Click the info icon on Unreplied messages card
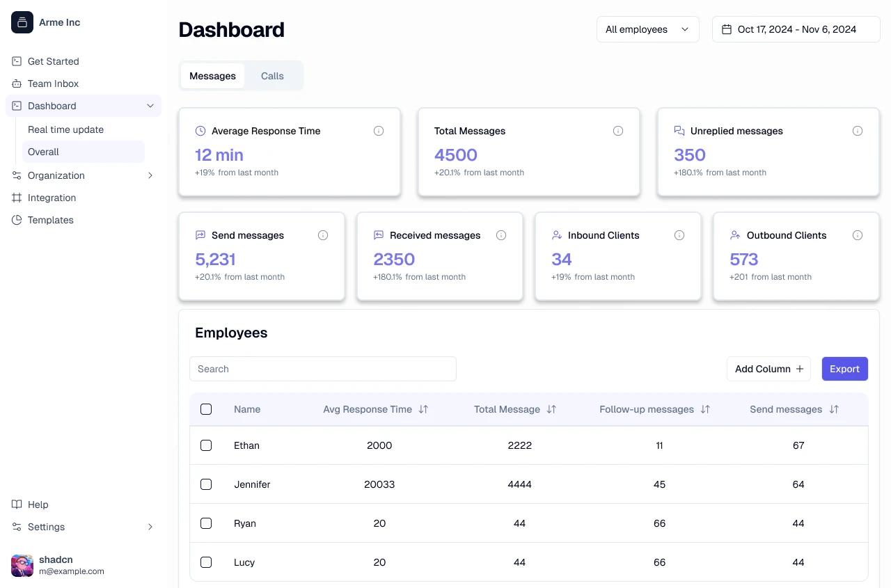Viewport: 891px width, 588px height. pyautogui.click(x=858, y=130)
